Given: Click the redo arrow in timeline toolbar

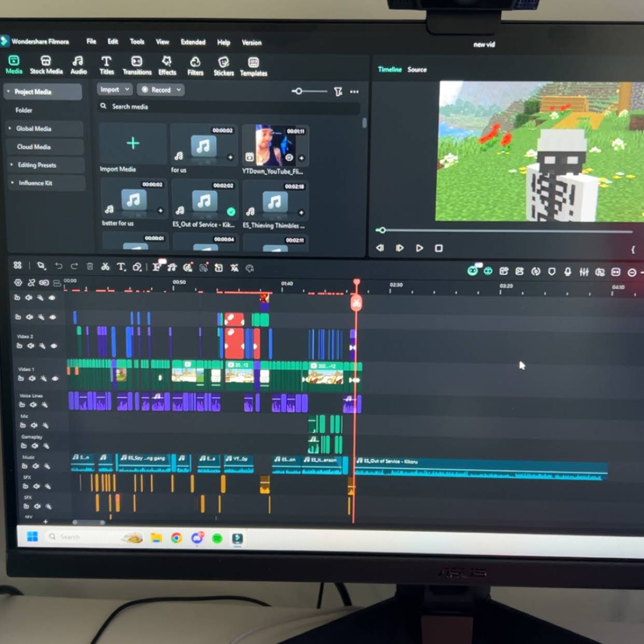Looking at the screenshot, I should 74,266.
